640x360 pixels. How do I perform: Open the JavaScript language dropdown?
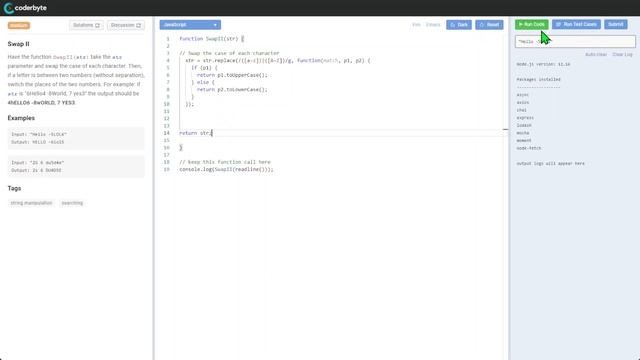190,25
